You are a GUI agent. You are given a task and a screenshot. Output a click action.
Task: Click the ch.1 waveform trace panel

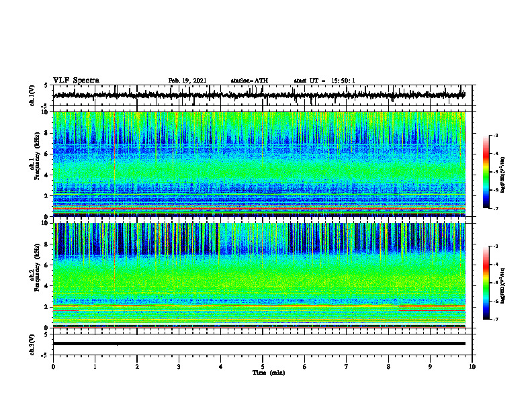(263, 95)
